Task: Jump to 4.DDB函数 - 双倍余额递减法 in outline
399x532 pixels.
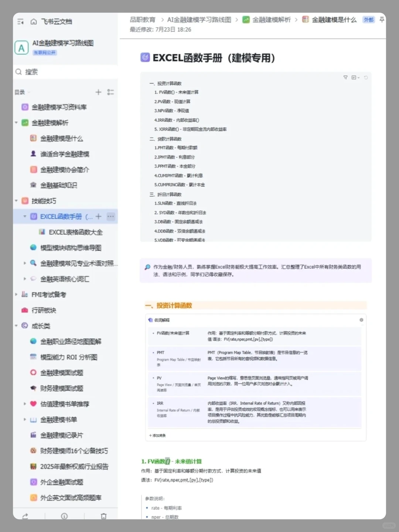Action: coord(180,231)
